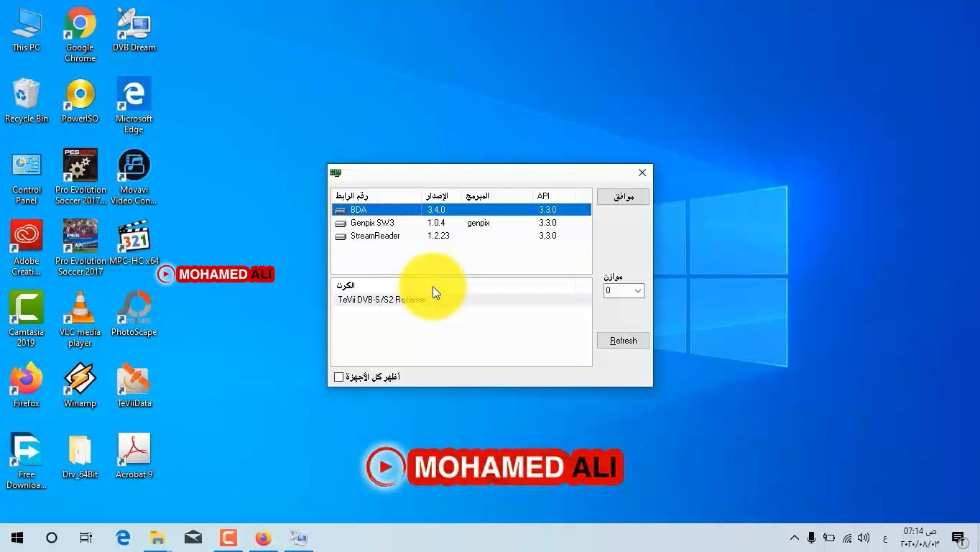This screenshot has width=980, height=552.
Task: Open Free Download Manager icon
Action: click(27, 462)
